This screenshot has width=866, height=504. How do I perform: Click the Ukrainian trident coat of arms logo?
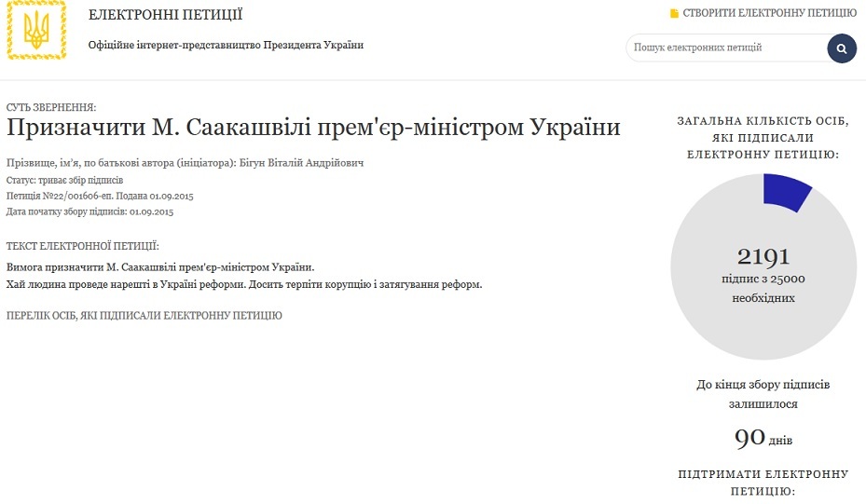point(36,30)
